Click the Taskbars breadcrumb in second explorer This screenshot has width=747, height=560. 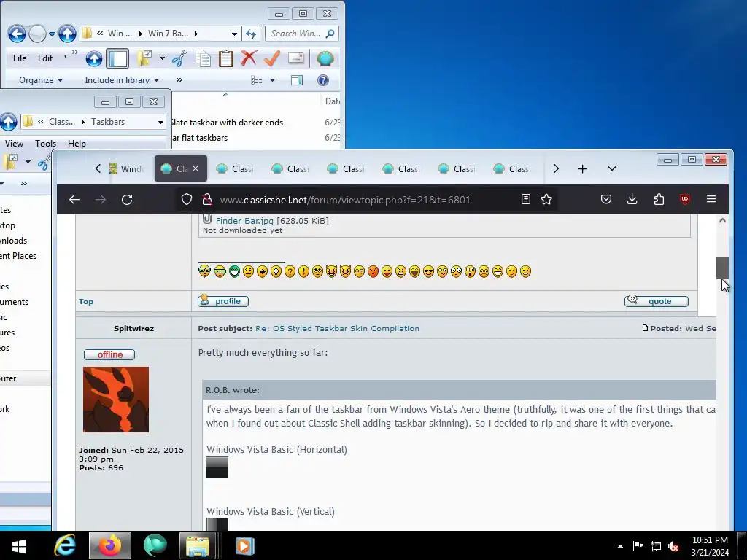(108, 122)
